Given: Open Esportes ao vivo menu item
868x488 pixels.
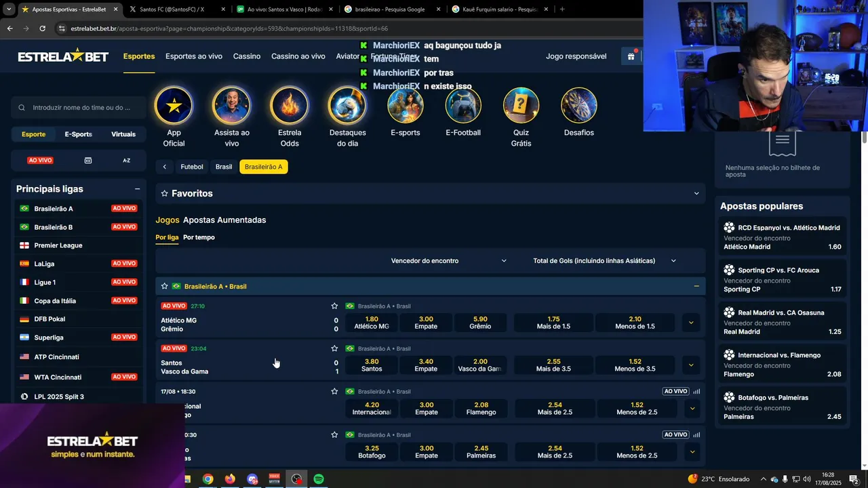Looking at the screenshot, I should coord(194,56).
